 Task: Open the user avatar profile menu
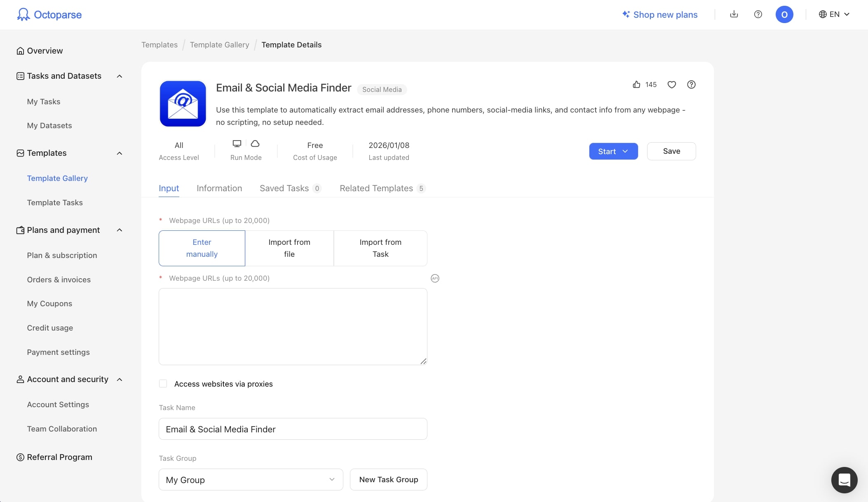click(784, 14)
